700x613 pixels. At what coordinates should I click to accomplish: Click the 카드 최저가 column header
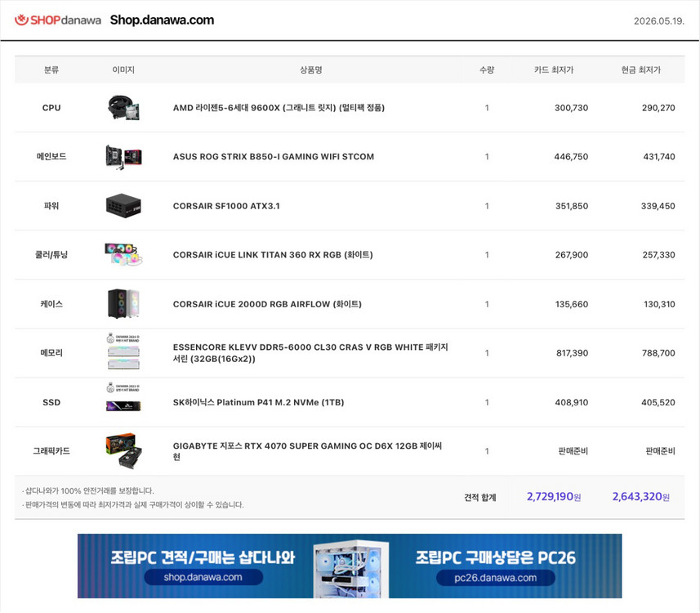coord(554,69)
